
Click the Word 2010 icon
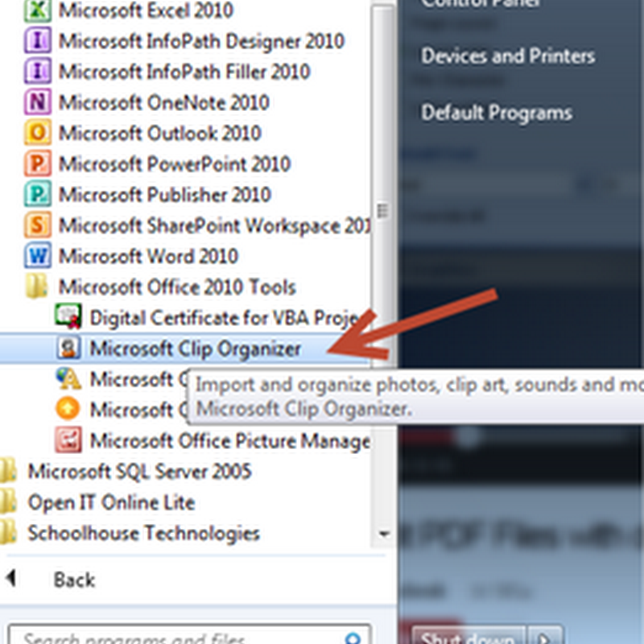(37, 255)
